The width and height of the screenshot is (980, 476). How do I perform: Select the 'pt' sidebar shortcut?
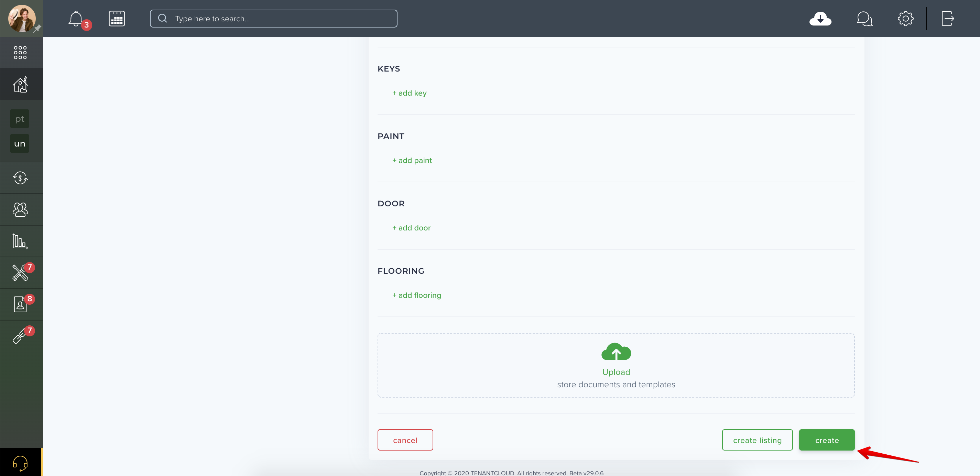19,119
